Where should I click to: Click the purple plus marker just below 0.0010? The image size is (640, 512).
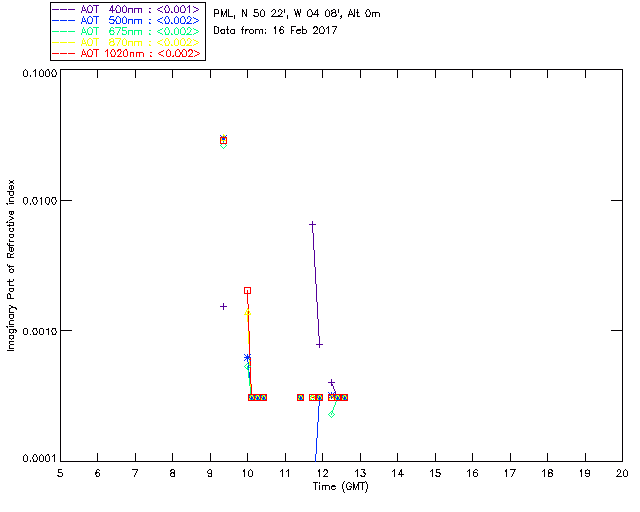click(320, 345)
